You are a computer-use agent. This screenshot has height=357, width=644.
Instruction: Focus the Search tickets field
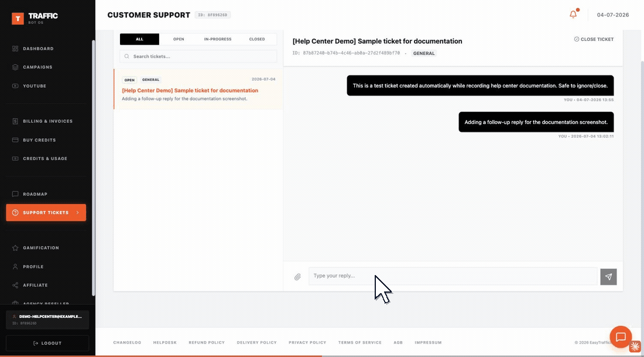tap(198, 56)
